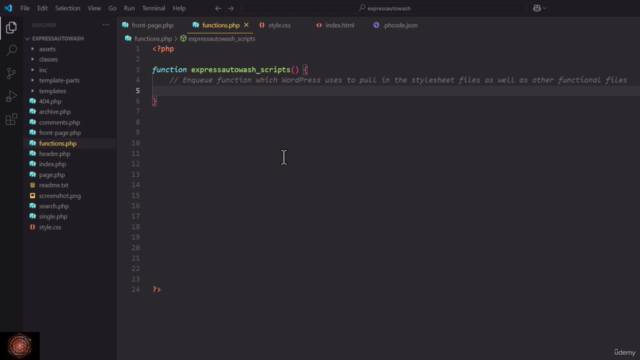This screenshot has height=360, width=640.
Task: Open the Selection menu
Action: [68, 8]
